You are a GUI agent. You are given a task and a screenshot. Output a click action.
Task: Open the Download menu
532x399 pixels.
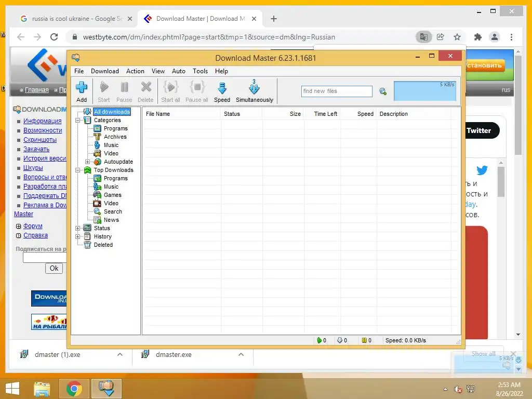[x=105, y=71]
